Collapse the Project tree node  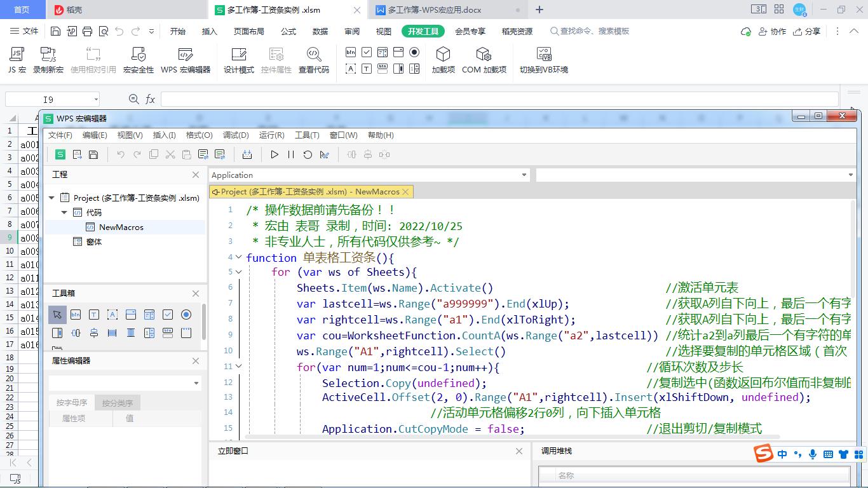point(51,198)
